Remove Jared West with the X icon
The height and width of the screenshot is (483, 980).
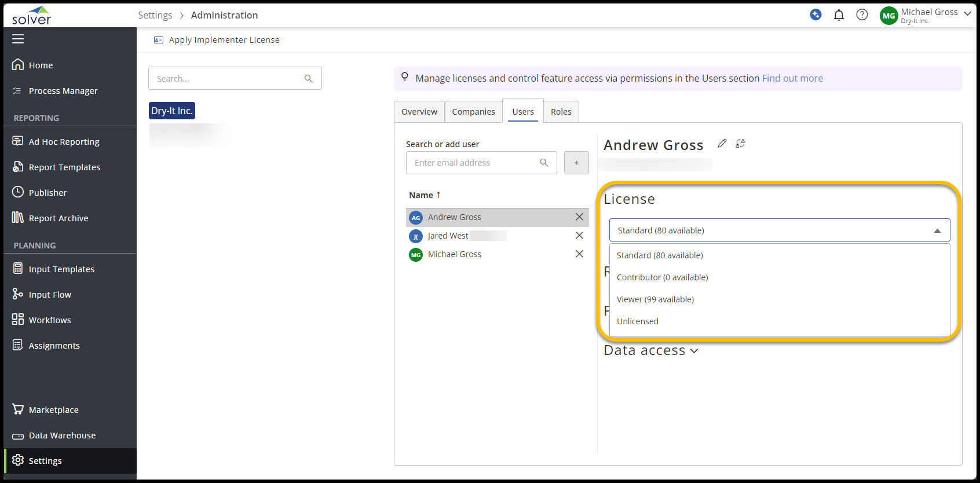click(579, 236)
